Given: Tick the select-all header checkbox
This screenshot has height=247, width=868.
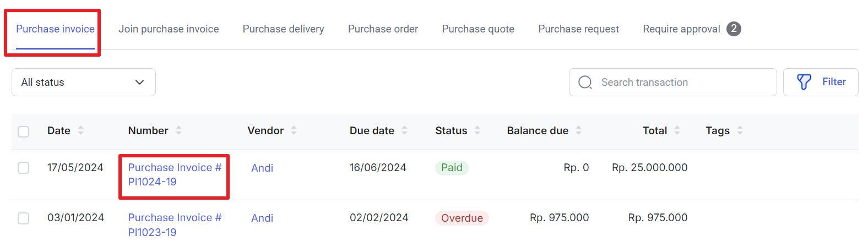Looking at the screenshot, I should click(23, 131).
